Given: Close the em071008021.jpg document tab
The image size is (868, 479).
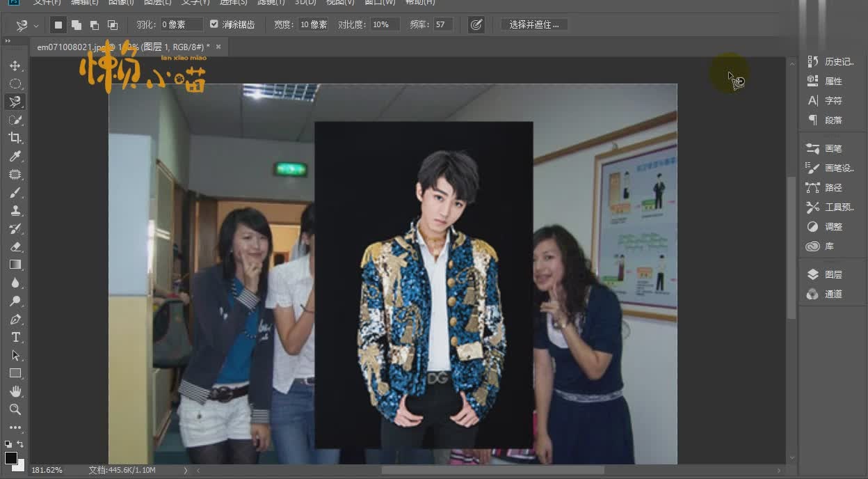Looking at the screenshot, I should click(x=218, y=47).
